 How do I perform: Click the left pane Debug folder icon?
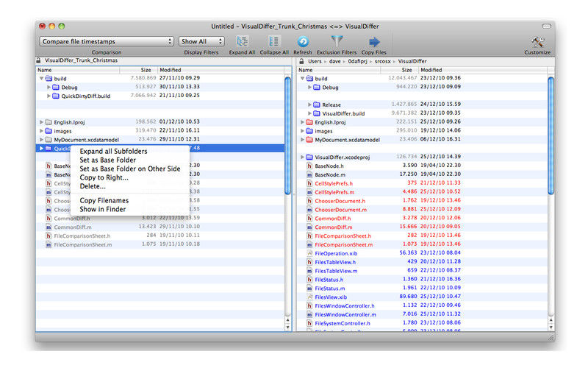(x=56, y=87)
